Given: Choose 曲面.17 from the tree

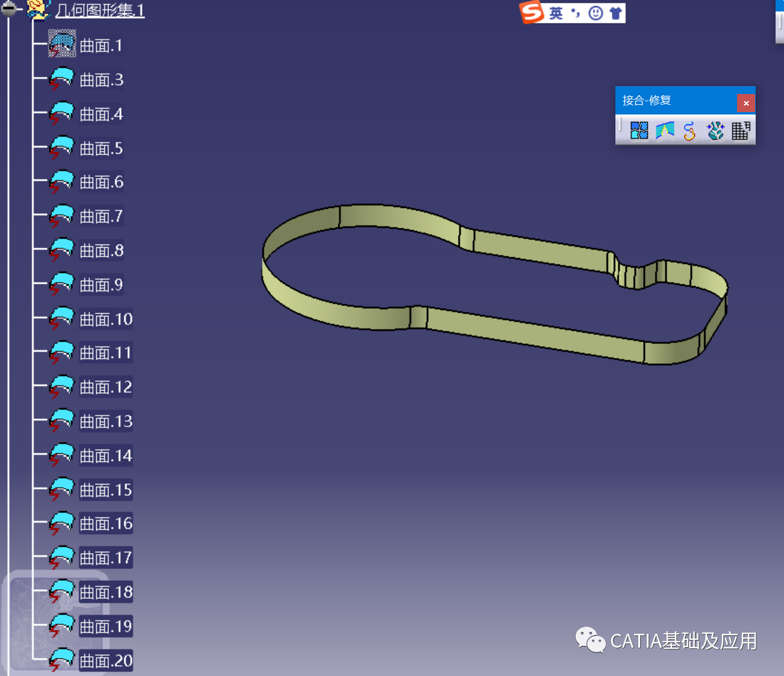Looking at the screenshot, I should click(x=106, y=558).
